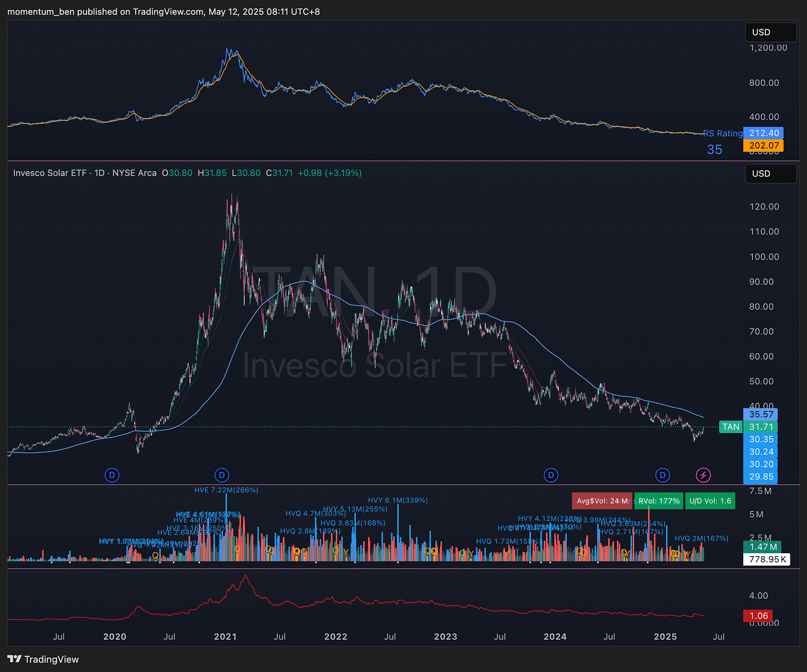Click the HVQ 2.8M(189%) volume annotation
Screen dimensions: 807x672
click(x=310, y=531)
